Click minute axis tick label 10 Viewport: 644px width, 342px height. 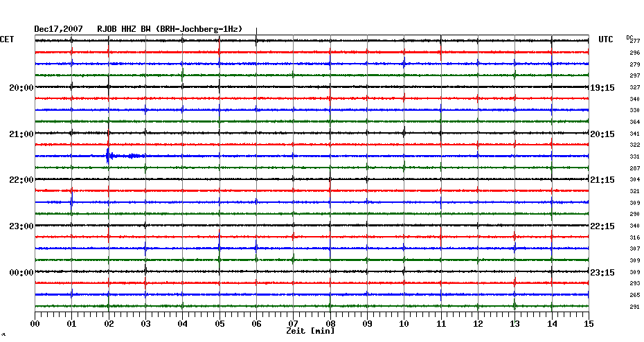coord(404,324)
